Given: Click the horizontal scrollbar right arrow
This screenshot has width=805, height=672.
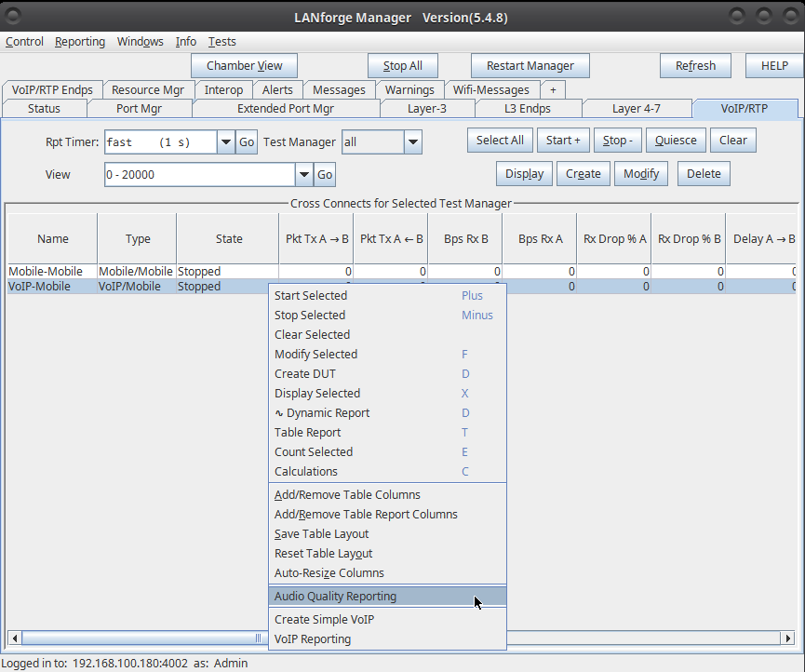Looking at the screenshot, I should pos(787,638).
